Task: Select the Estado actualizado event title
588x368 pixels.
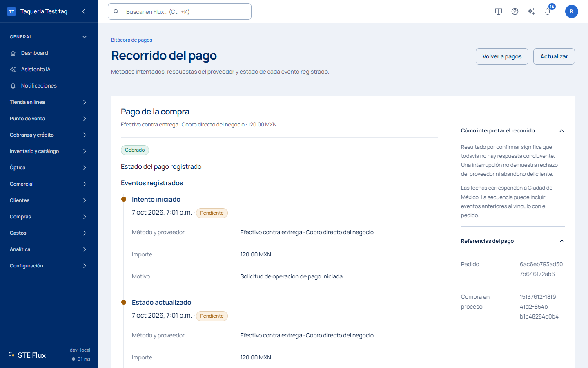Action: pyautogui.click(x=161, y=302)
